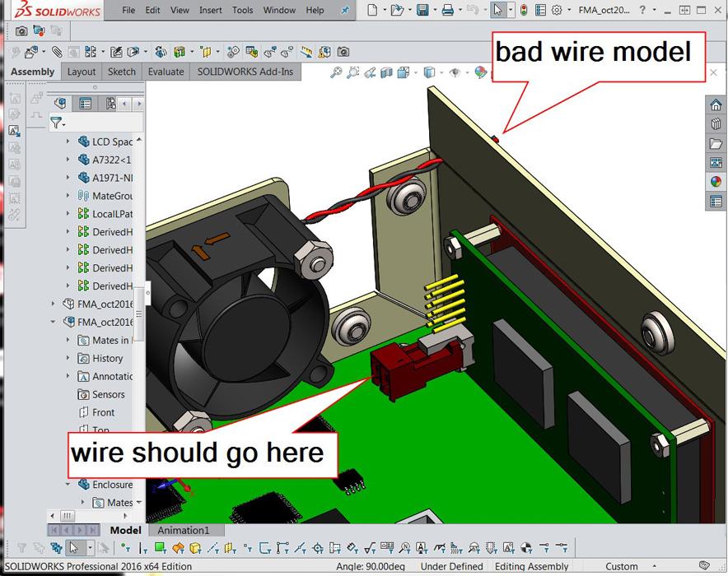This screenshot has height=576, width=728.
Task: Toggle the menu bar pin icon
Action: (x=345, y=10)
